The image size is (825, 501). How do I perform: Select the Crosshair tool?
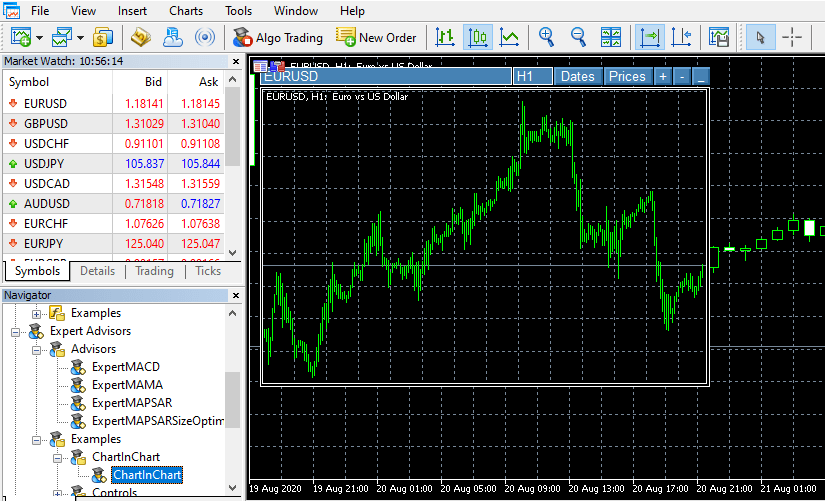pyautogui.click(x=792, y=38)
